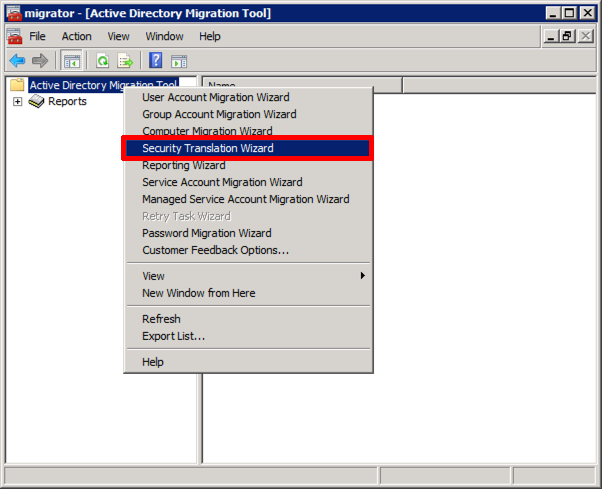602x489 pixels.
Task: Open the Action menu
Action: point(76,36)
